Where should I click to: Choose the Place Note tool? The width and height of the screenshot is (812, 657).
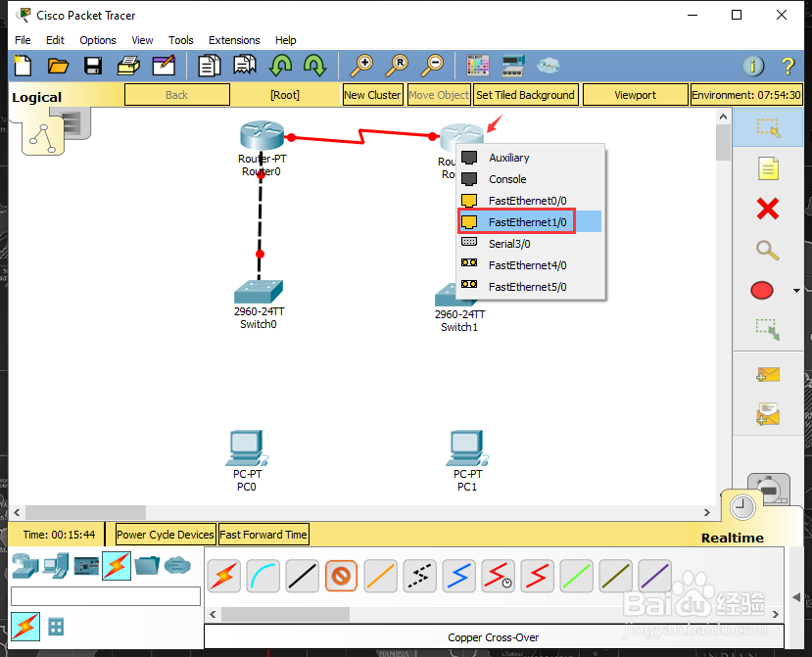point(768,168)
